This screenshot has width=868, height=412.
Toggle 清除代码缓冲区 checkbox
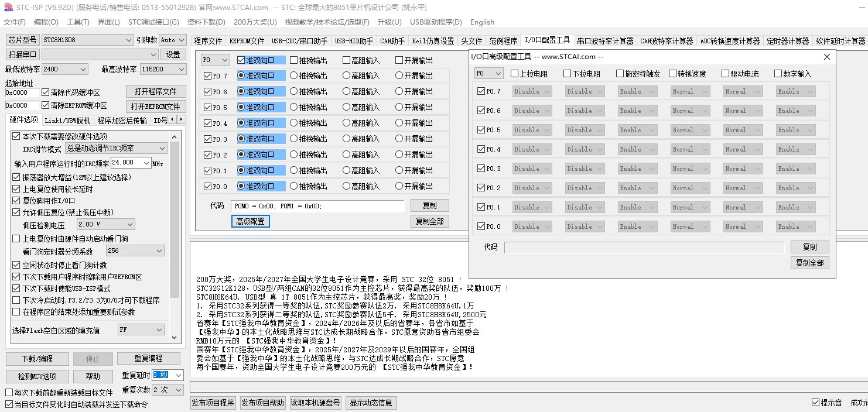tap(70, 92)
